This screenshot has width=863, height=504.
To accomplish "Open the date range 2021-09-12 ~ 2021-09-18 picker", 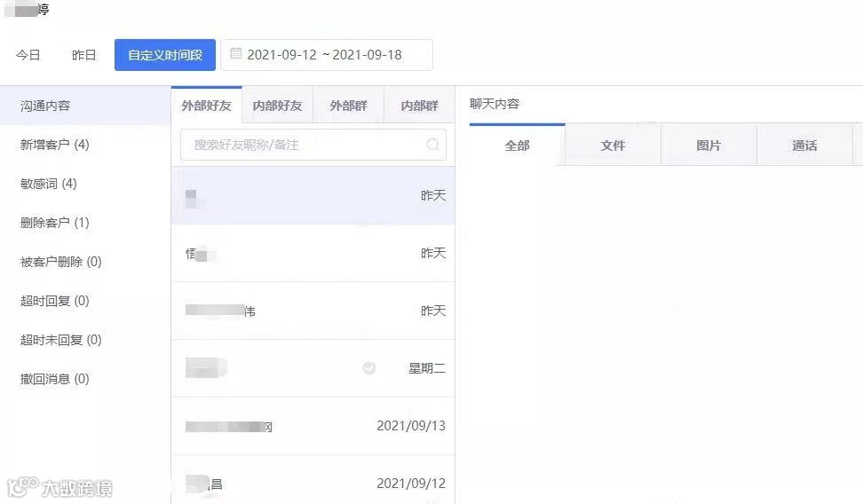I will tap(327, 55).
